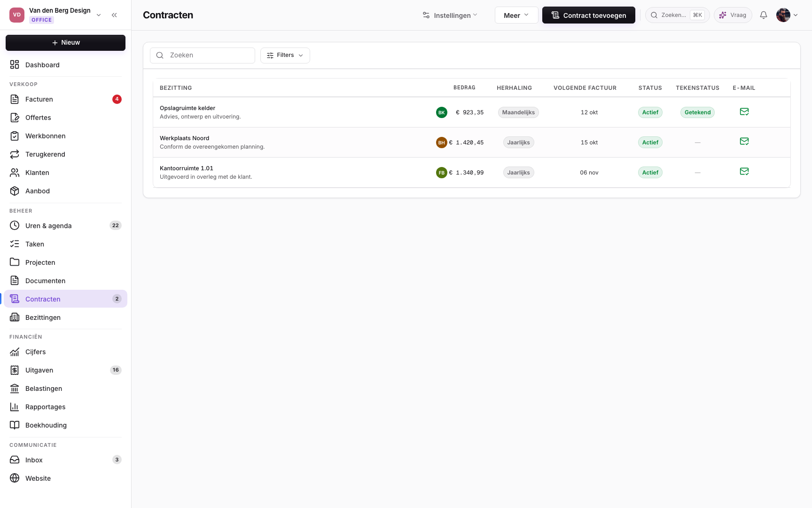Image resolution: width=812 pixels, height=508 pixels.
Task: Click the email icon for Kantoorruimte 1.01
Action: tap(744, 171)
